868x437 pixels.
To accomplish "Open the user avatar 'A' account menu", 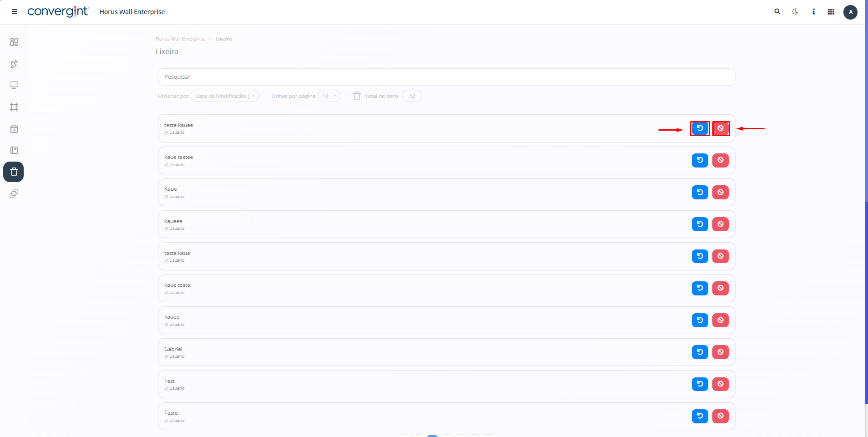I will coord(850,12).
